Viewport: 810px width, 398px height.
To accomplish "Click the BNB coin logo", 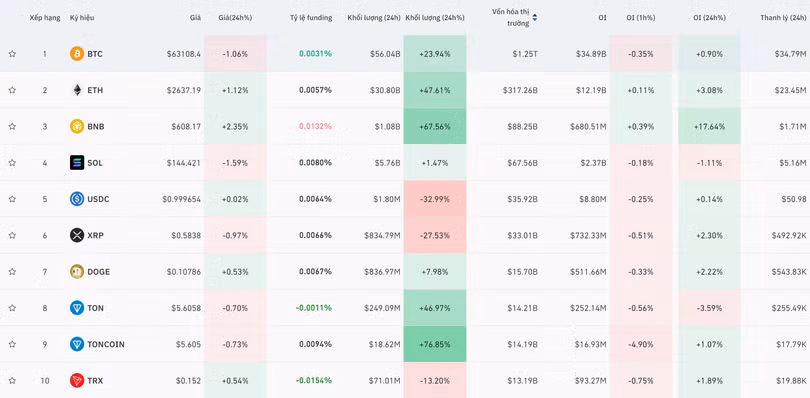I will point(77,126).
